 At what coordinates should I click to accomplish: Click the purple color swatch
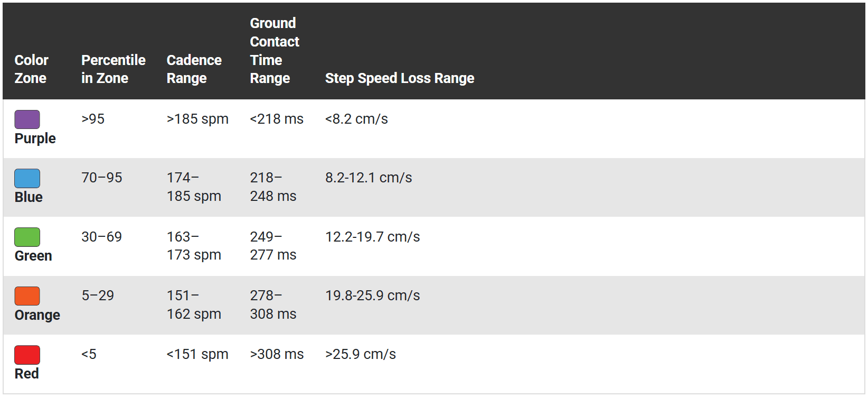click(x=27, y=119)
